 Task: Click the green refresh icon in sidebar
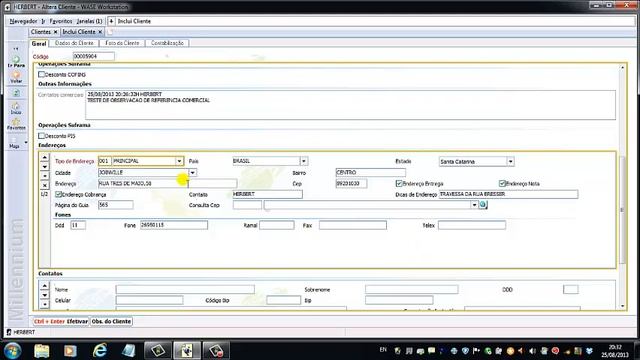pyautogui.click(x=16, y=93)
